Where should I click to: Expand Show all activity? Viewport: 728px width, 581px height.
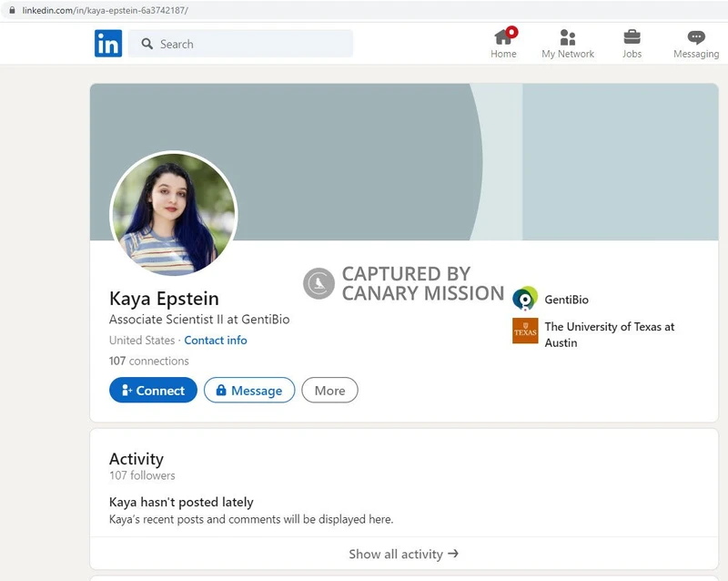(403, 554)
